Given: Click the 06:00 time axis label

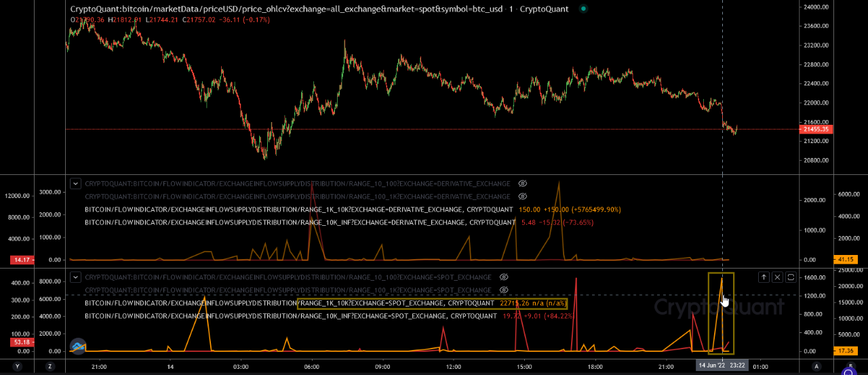Looking at the screenshot, I should pos(312,366).
